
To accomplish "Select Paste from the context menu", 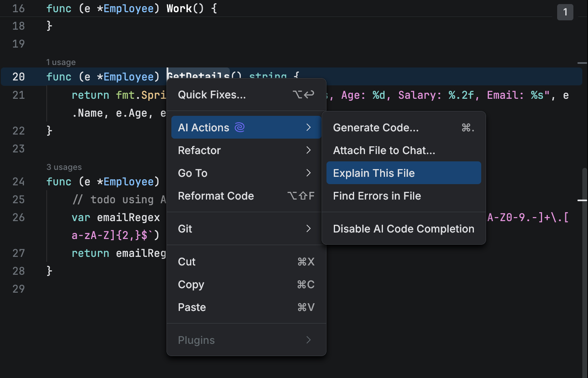I will [x=192, y=307].
